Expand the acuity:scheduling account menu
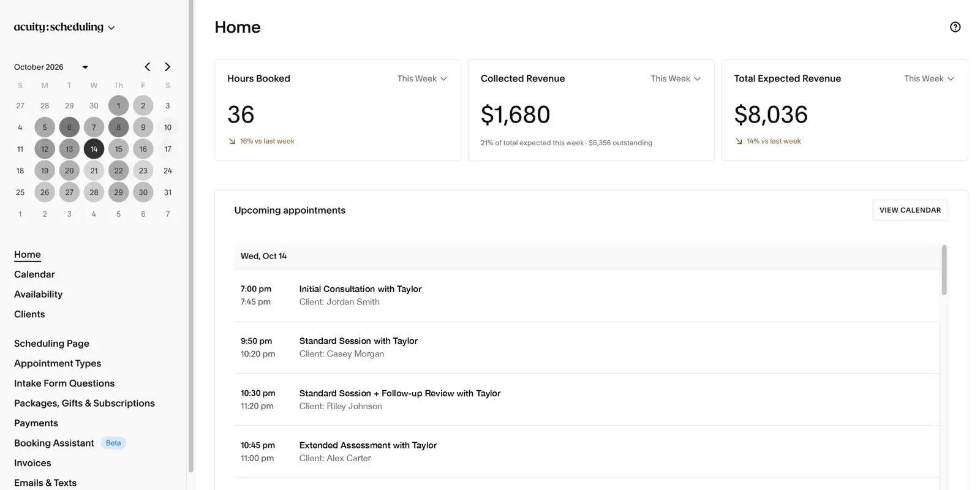The width and height of the screenshot is (980, 490). (x=64, y=27)
